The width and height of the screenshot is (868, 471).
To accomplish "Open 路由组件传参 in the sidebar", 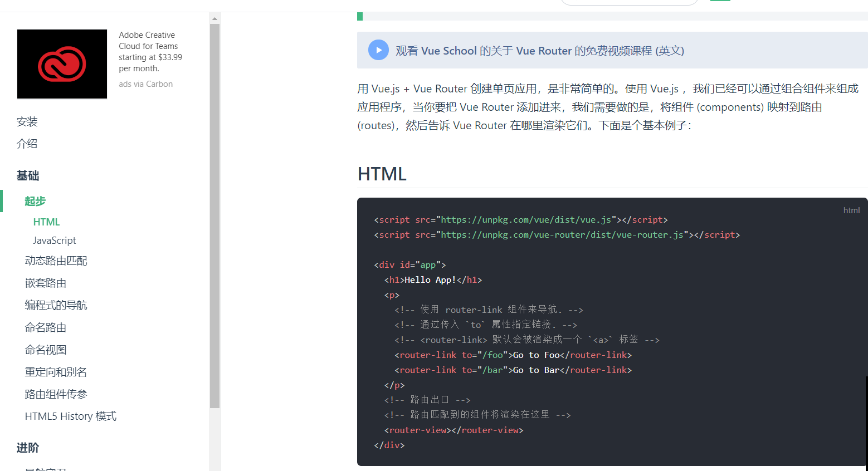I will 56,394.
